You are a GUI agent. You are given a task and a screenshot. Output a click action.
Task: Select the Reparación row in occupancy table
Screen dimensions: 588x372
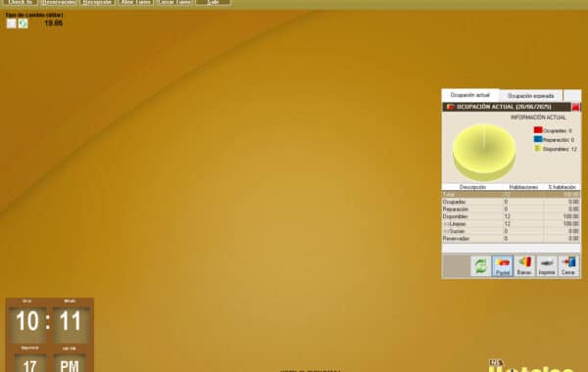point(512,209)
